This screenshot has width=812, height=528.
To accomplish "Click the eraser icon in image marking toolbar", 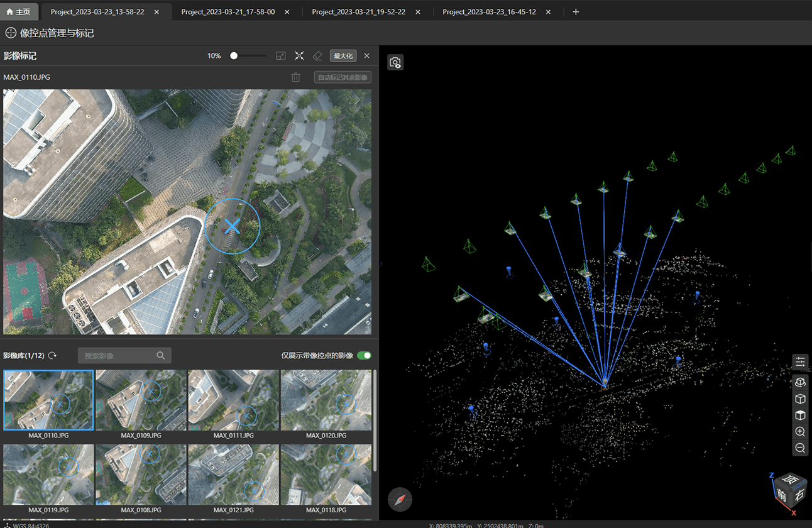I will tap(317, 56).
